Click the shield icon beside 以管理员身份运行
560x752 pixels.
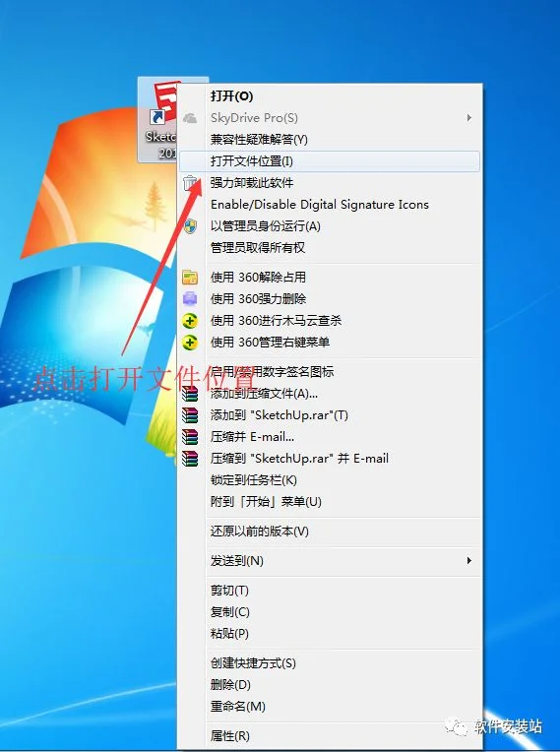click(190, 226)
